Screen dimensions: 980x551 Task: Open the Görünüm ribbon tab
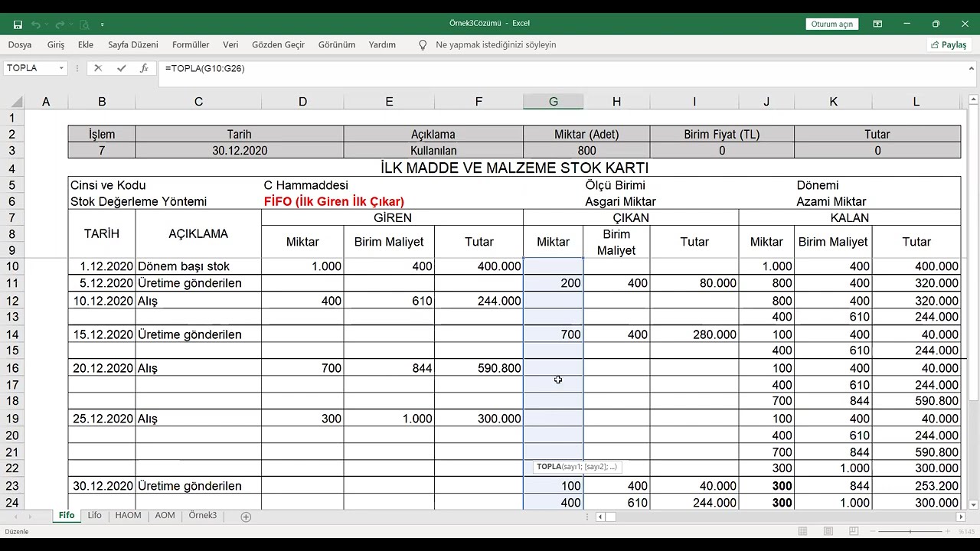coord(337,45)
